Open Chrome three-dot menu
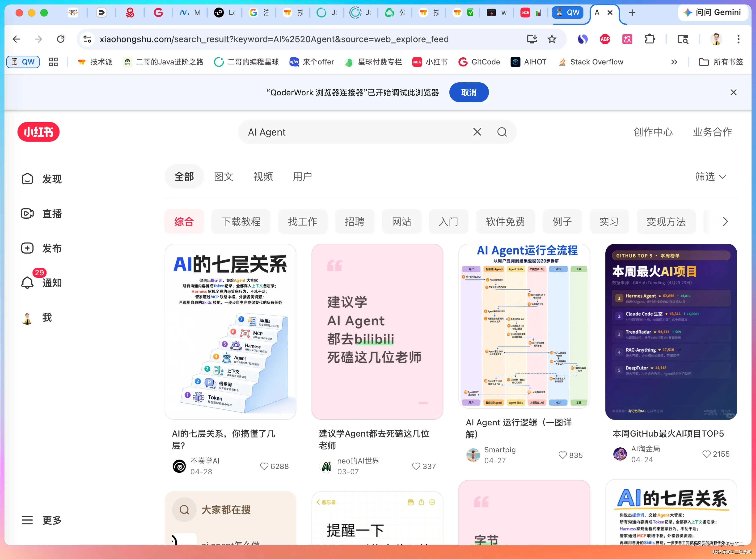The width and height of the screenshot is (756, 559). [x=738, y=39]
